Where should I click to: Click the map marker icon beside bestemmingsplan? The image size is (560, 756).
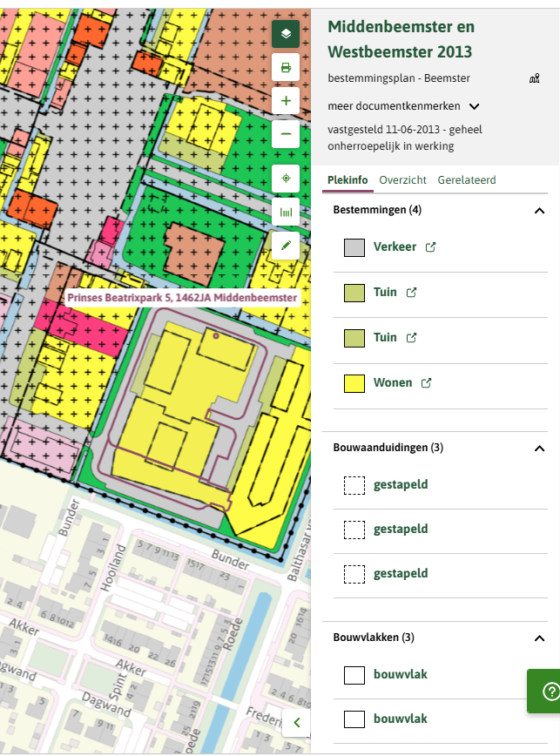pyautogui.click(x=535, y=78)
